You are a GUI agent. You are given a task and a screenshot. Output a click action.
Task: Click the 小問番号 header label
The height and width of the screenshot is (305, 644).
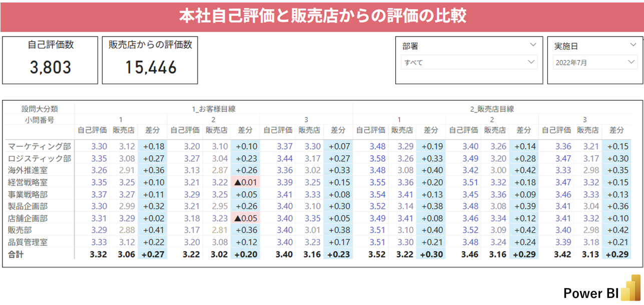coord(40,119)
